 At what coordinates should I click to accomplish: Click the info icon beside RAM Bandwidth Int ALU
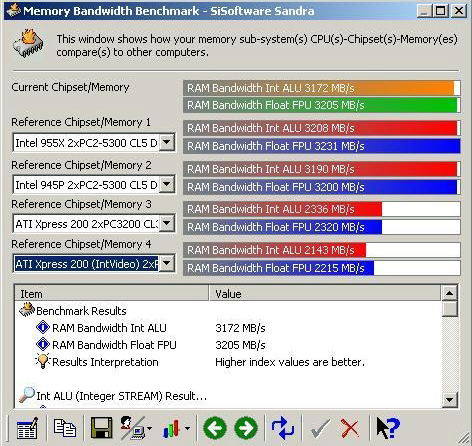point(43,327)
